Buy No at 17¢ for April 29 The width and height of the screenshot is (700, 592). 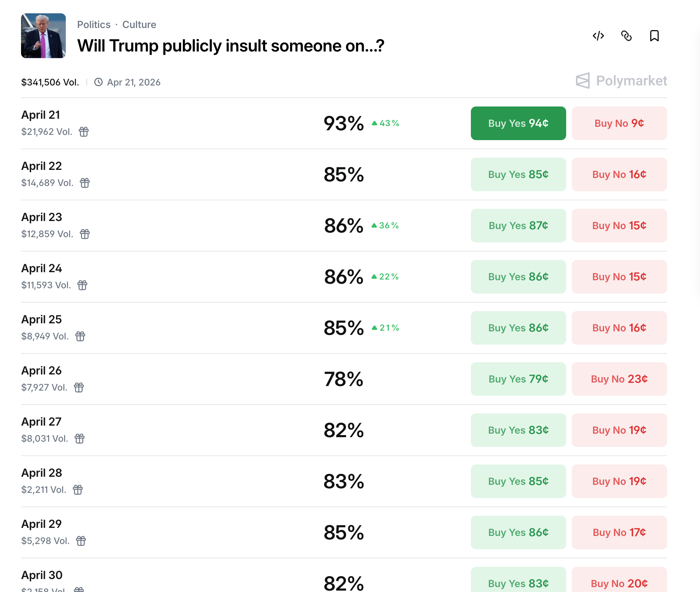coord(619,532)
